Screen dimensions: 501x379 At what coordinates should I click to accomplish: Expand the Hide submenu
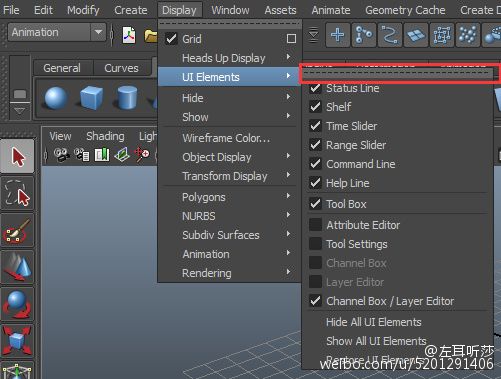[x=230, y=98]
